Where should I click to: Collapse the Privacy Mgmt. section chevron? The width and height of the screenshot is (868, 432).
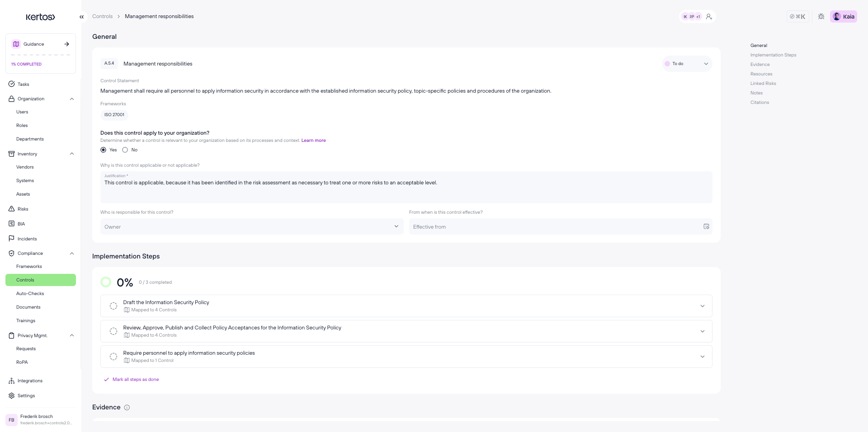[x=72, y=335]
